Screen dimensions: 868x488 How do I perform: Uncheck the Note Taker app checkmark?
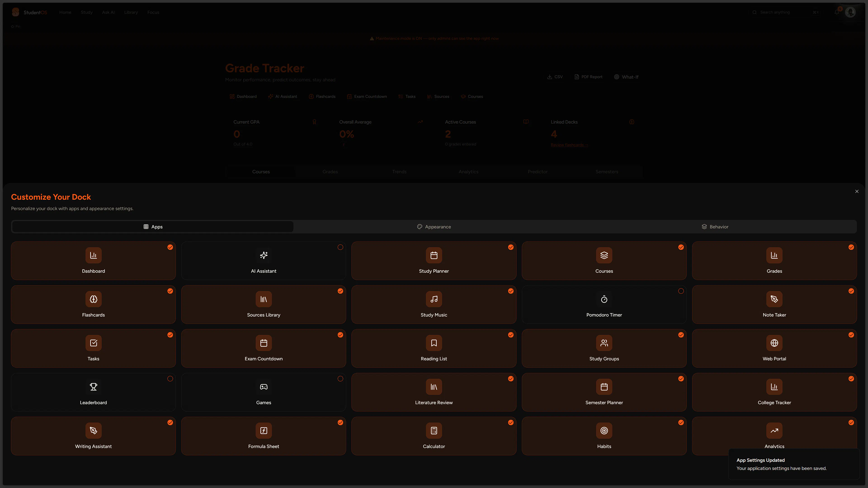tap(851, 291)
